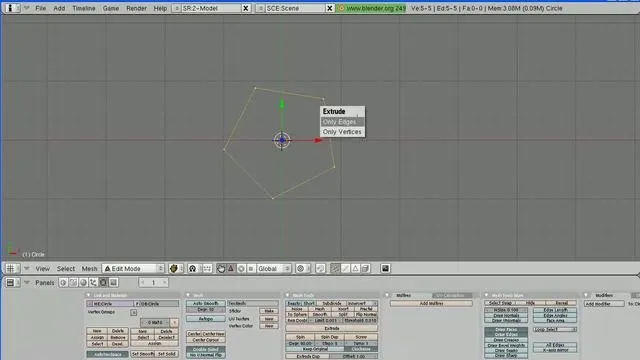Image resolution: width=640 pixels, height=360 pixels.
Task: Choose Only Edges in Extrude popup
Action: [342, 122]
